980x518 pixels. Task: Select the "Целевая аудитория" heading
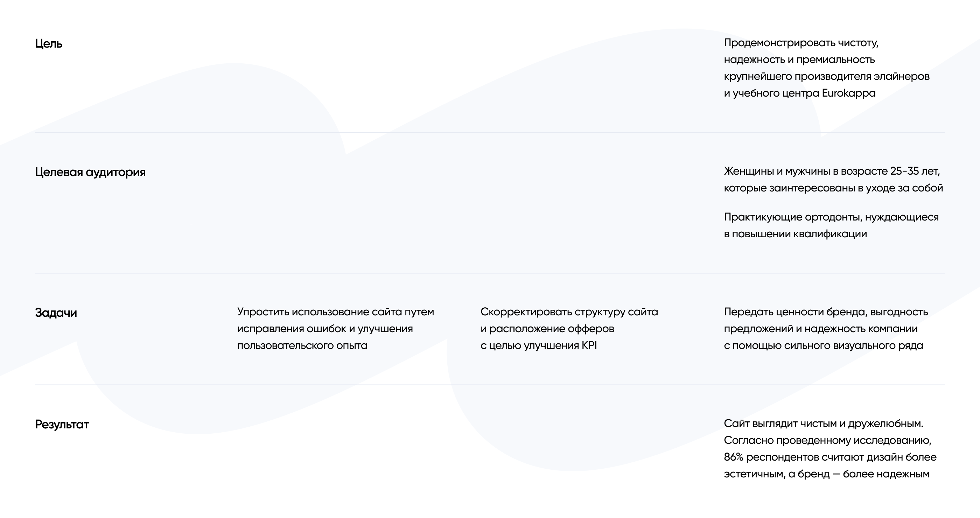tap(90, 172)
